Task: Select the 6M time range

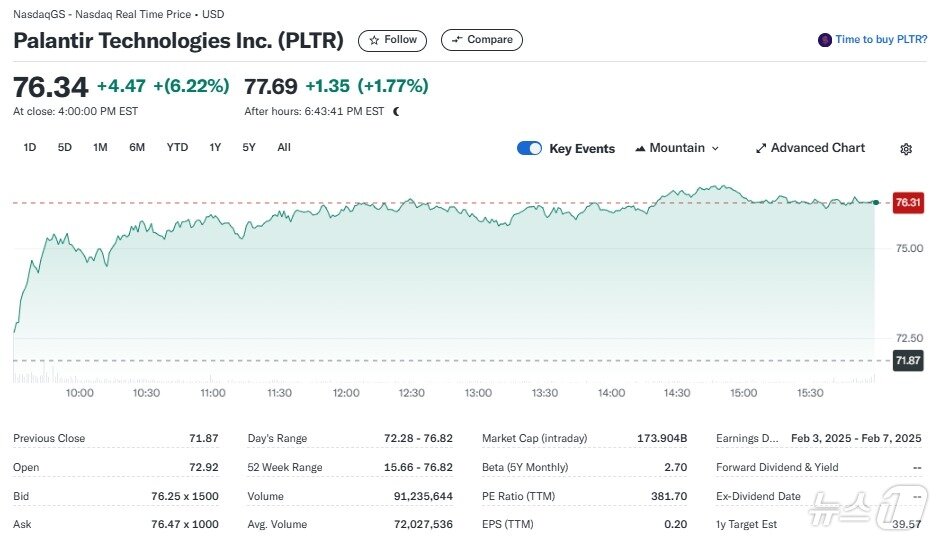Action: [137, 148]
